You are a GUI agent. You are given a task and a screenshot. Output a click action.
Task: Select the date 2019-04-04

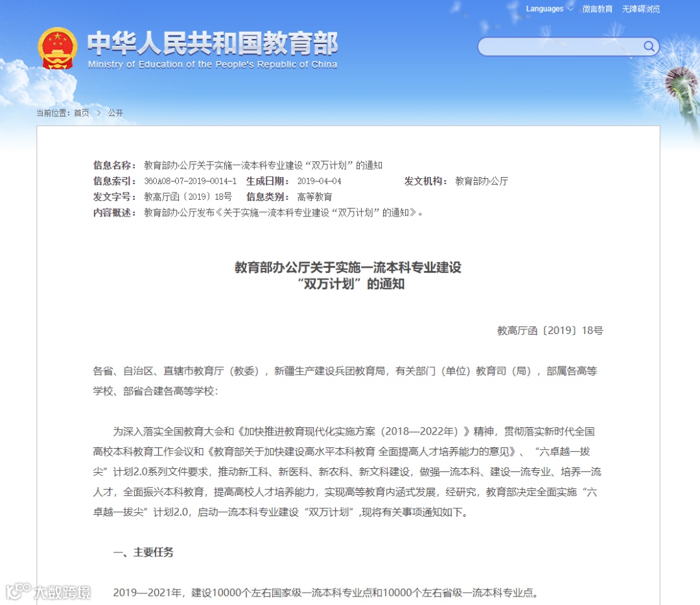(x=319, y=182)
